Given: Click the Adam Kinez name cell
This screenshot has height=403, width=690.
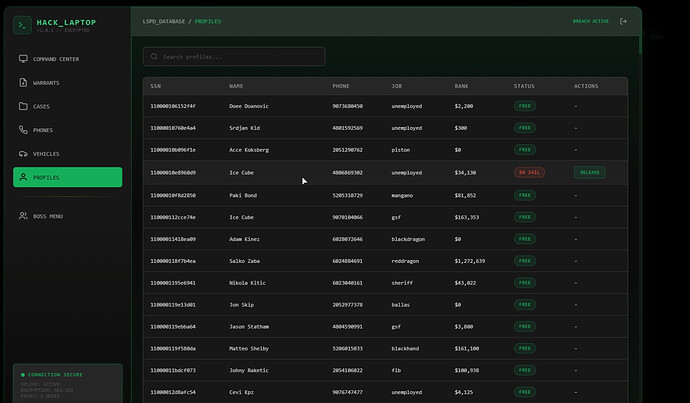Looking at the screenshot, I should click(244, 239).
